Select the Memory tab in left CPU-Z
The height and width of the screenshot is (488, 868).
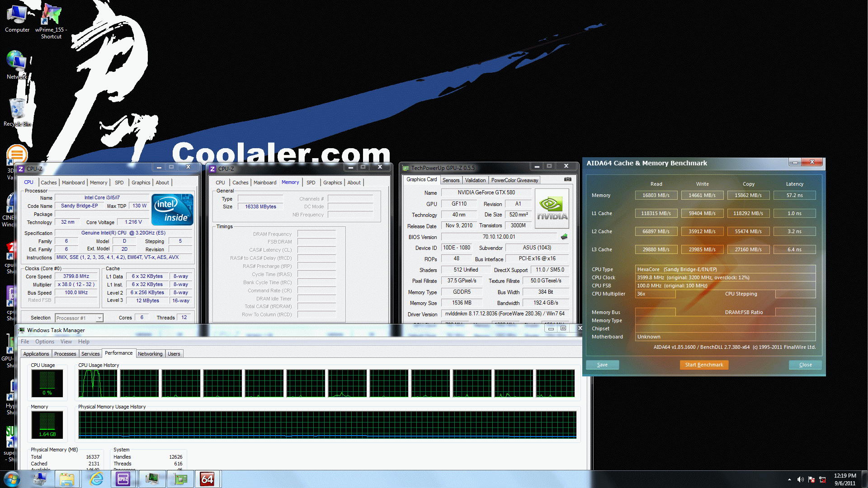pos(99,183)
